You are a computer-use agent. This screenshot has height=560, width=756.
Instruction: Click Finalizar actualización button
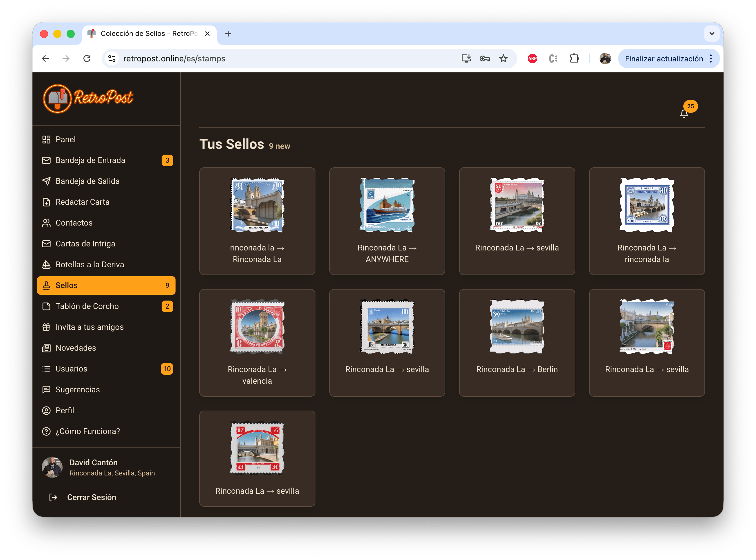(x=663, y=59)
